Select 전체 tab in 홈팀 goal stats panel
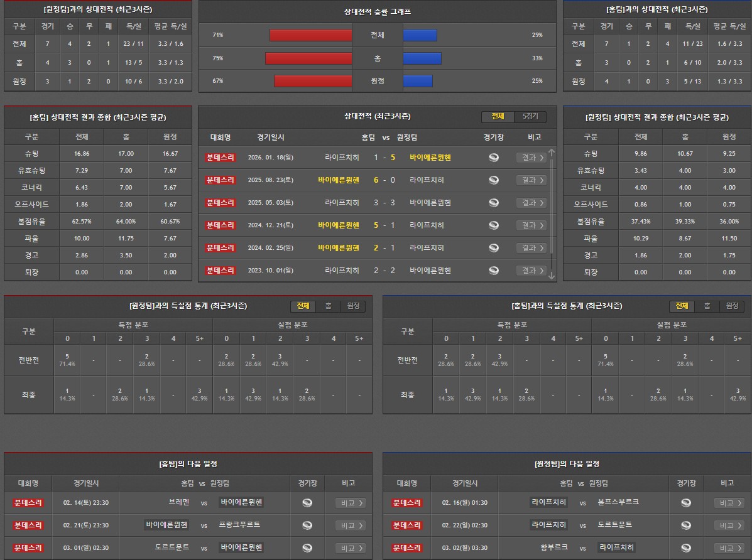752x560 pixels. pos(682,306)
